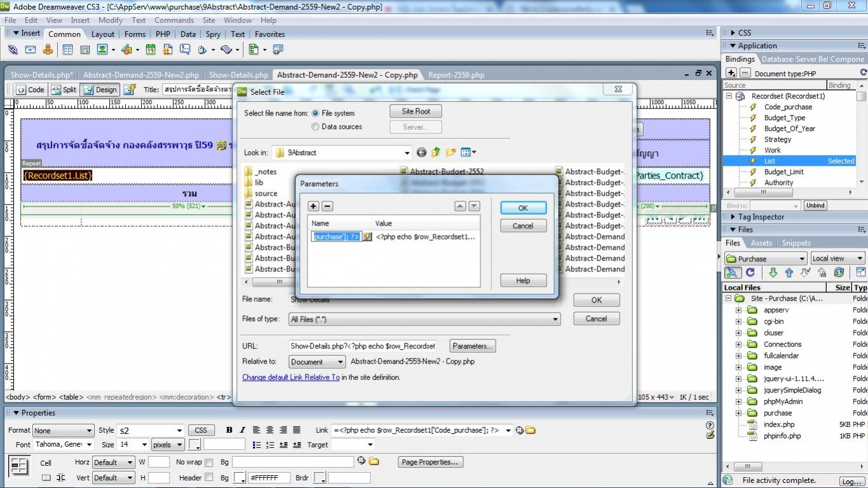Click the Bold formatting icon in Properties

click(x=229, y=430)
